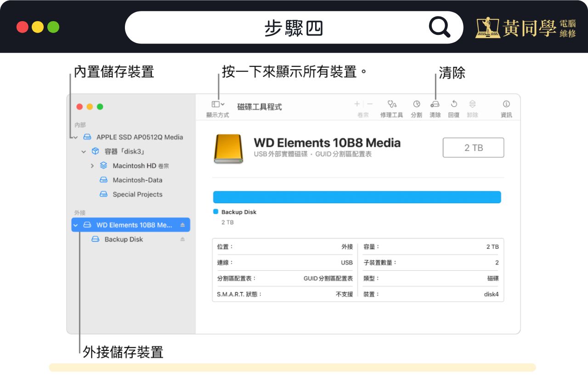This screenshot has width=588, height=390.
Task: Click the 步驟四 search field
Action: point(294,28)
